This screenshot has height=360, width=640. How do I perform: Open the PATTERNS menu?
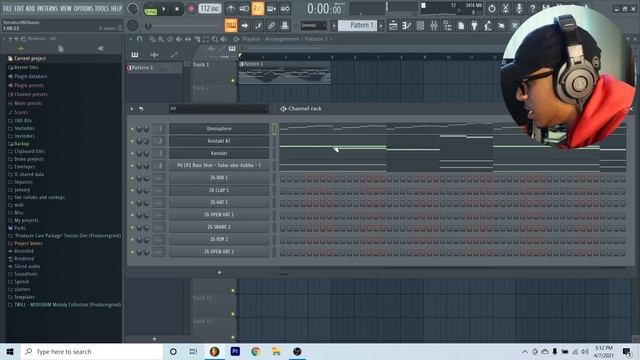[x=47, y=8]
